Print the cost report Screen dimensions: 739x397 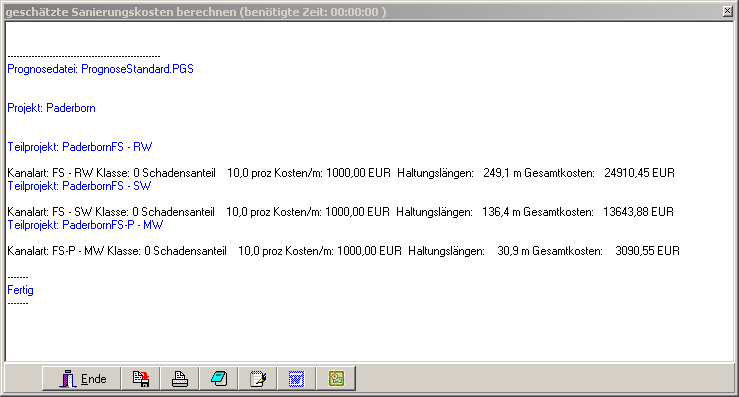click(x=180, y=379)
